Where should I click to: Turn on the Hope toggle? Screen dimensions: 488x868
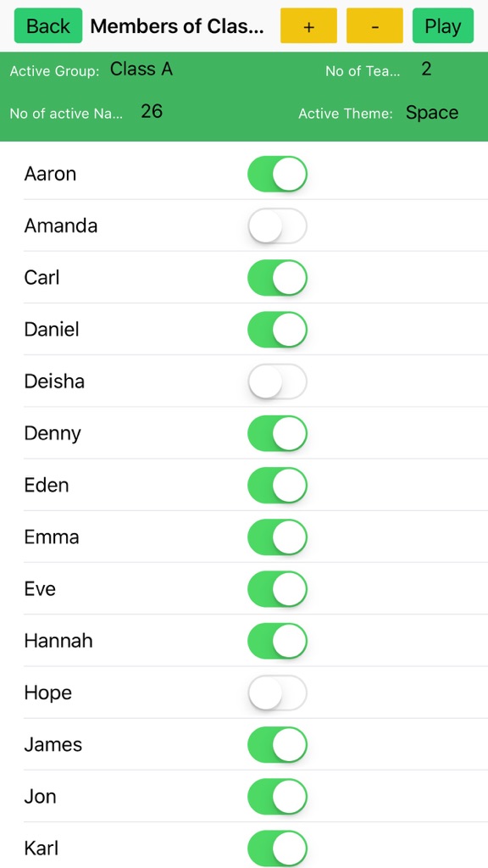click(x=277, y=693)
